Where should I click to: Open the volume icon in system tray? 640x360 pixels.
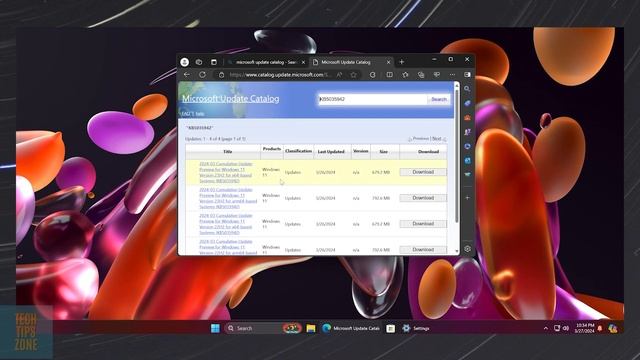(566, 328)
